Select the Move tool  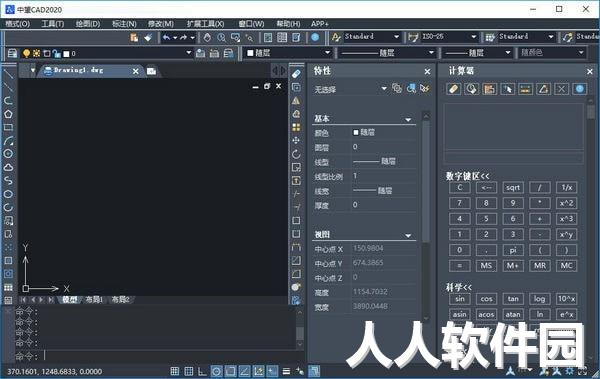point(296,140)
